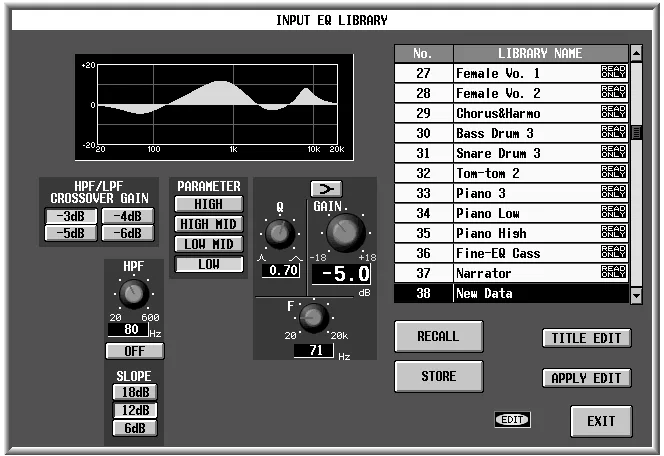Click the HPF frequency knob
Screen dimensions: 664x456
tap(134, 294)
